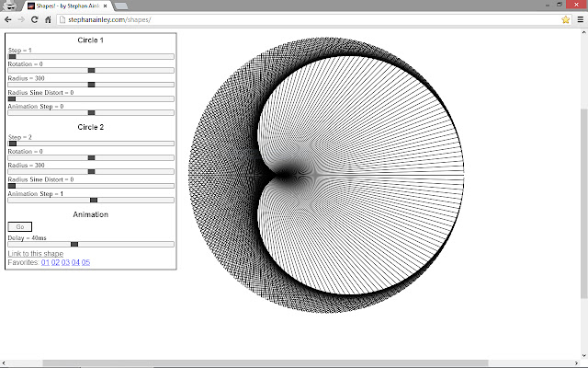Close the Shapes! browser tab
The image size is (588, 368).
coord(106,6)
